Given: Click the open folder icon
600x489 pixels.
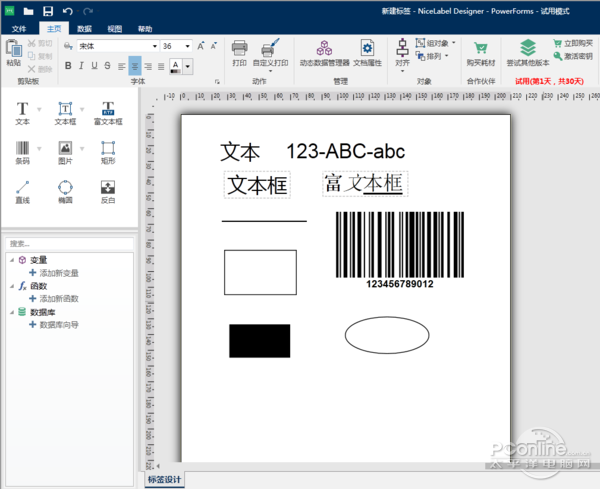Looking at the screenshot, I should click(x=28, y=11).
